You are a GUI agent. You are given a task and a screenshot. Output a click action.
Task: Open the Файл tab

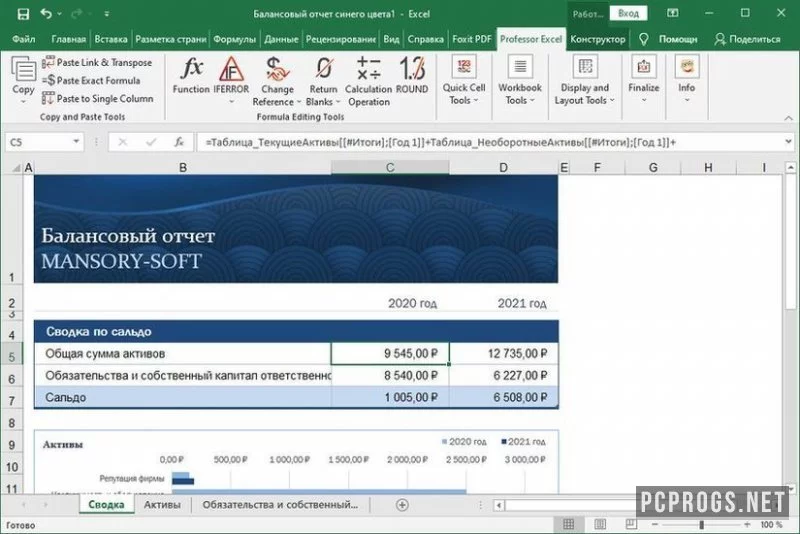[x=23, y=39]
